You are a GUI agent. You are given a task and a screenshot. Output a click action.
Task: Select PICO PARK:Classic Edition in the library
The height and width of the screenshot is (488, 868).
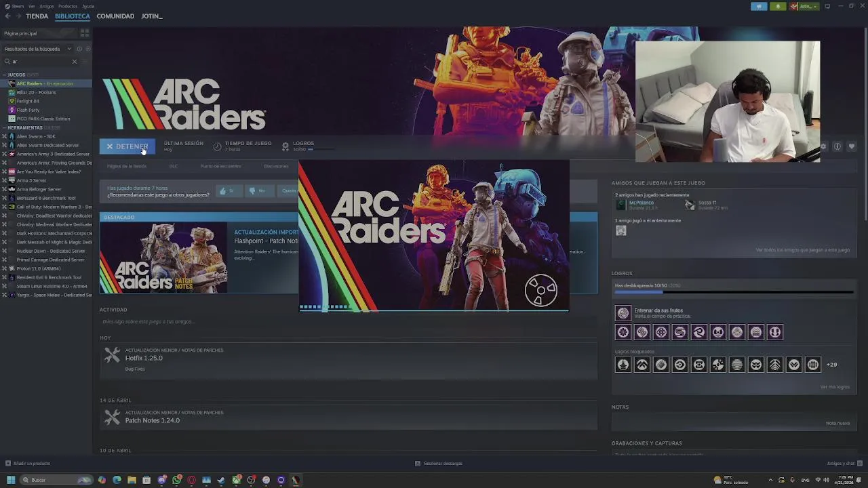[x=46, y=119]
